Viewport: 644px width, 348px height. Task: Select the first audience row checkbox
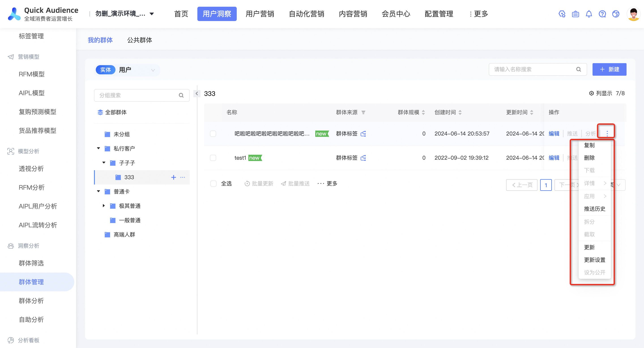[213, 134]
